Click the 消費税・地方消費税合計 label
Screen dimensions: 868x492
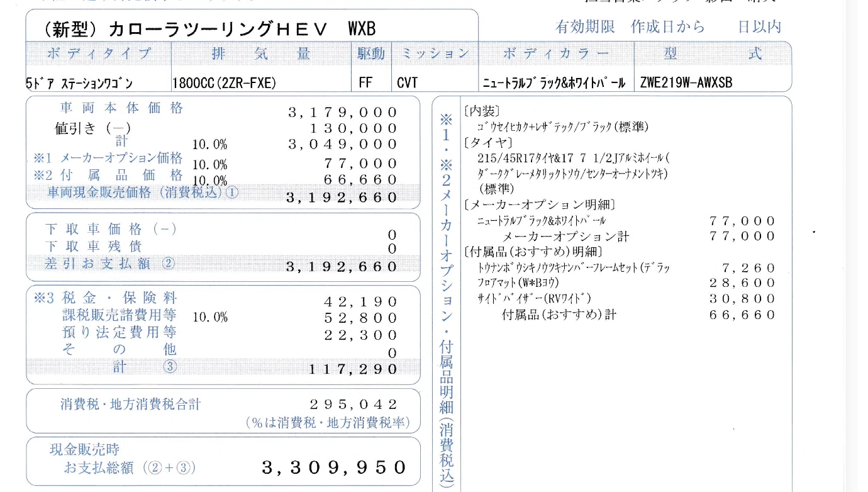[x=131, y=405]
